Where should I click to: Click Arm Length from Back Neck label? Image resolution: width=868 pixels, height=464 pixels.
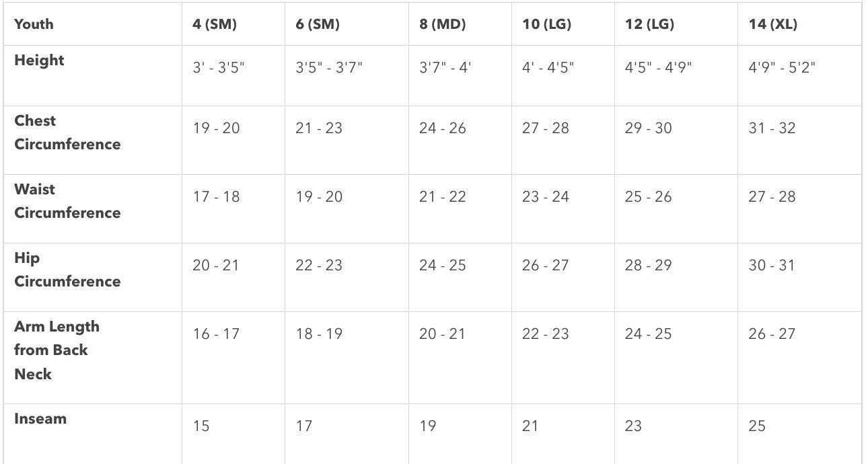coord(57,350)
